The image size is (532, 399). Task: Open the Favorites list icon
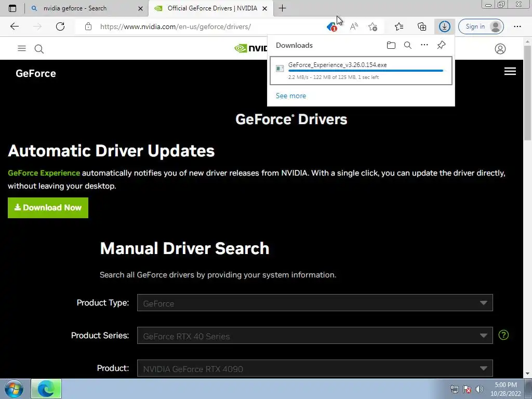(399, 26)
